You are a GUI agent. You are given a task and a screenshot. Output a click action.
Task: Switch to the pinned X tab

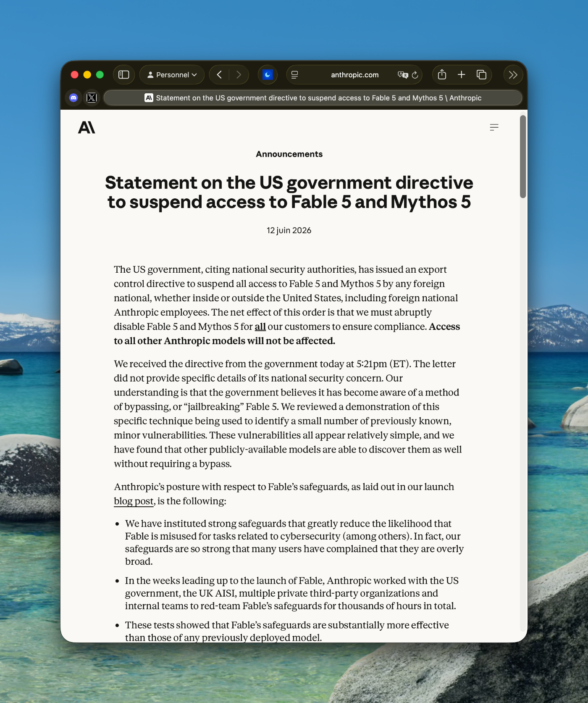[x=92, y=98]
